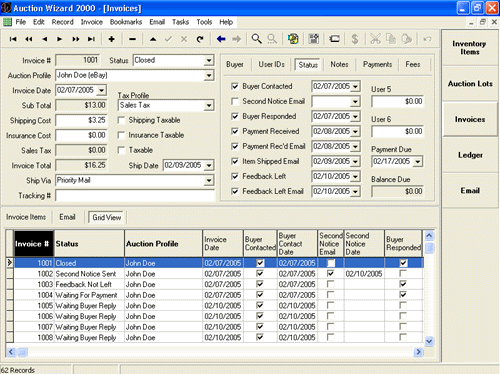Click the Auction Profile column header
The height and width of the screenshot is (374, 500).
click(x=163, y=244)
